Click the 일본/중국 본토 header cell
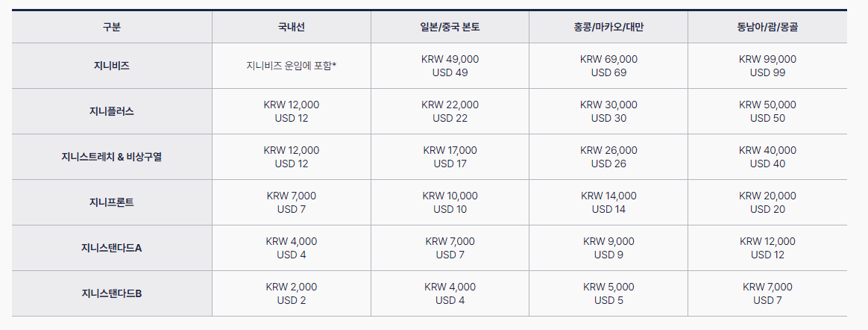 pos(450,27)
